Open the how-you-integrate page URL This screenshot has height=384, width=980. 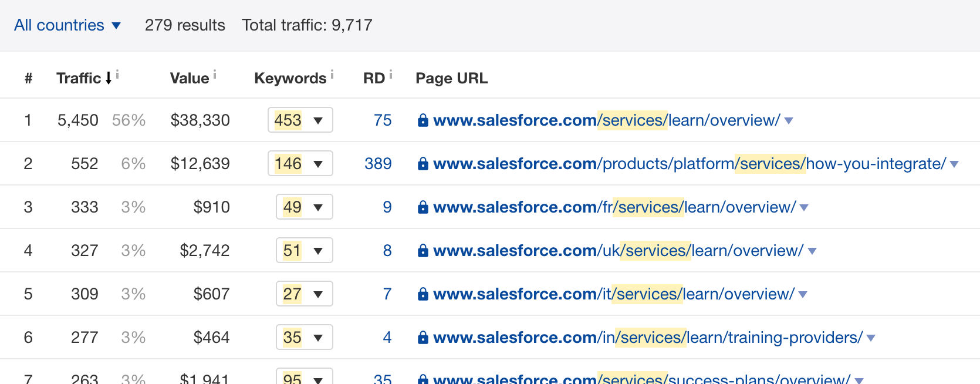(690, 164)
